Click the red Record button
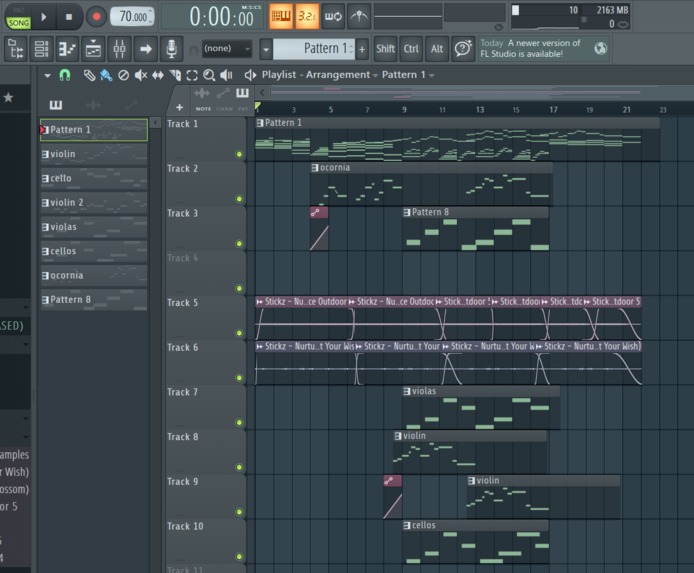Screen dimensions: 694x573 [96, 17]
